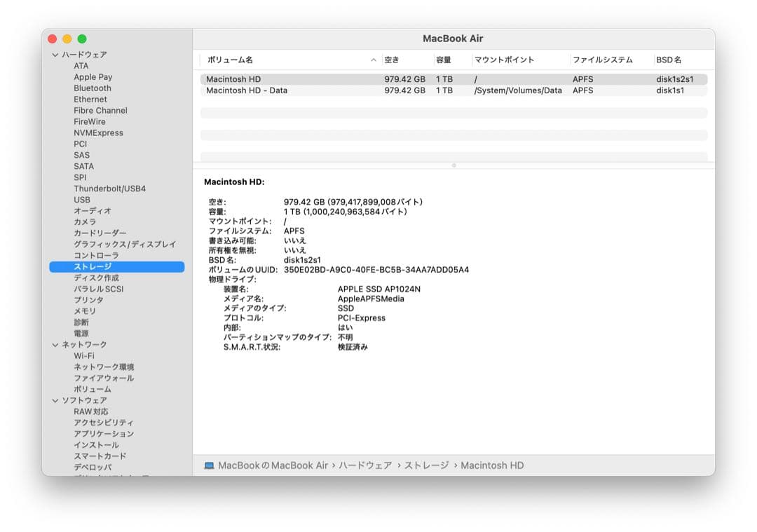Open NVMExpress details
The height and width of the screenshot is (532, 757).
99,132
